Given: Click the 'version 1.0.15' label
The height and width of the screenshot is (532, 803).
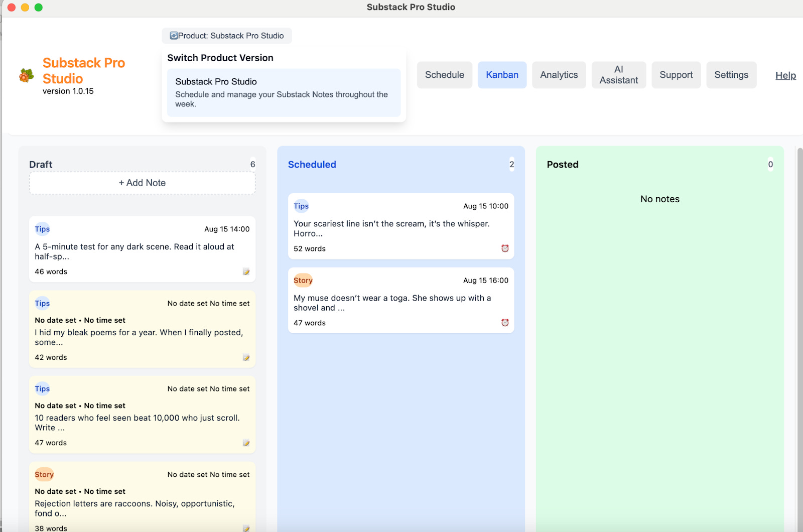Looking at the screenshot, I should (68, 91).
